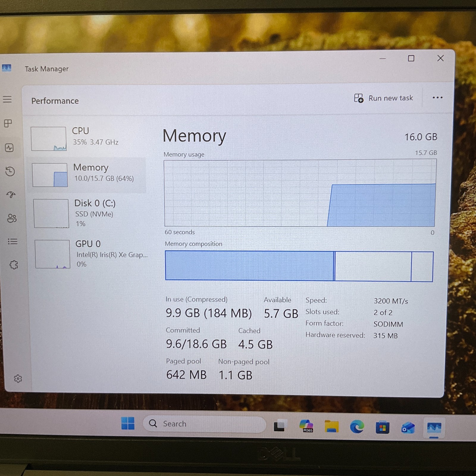476x476 pixels.
Task: Open Task Manager settings gear
Action: pyautogui.click(x=18, y=378)
